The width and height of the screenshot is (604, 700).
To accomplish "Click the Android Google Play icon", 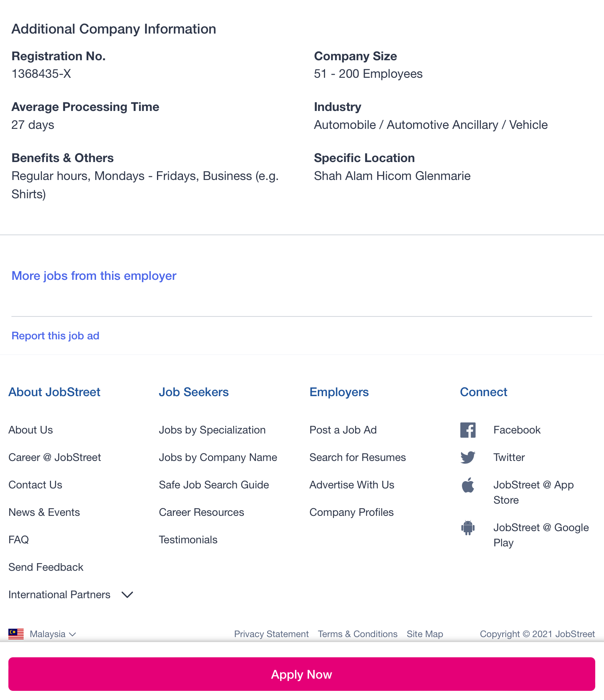I will click(468, 528).
